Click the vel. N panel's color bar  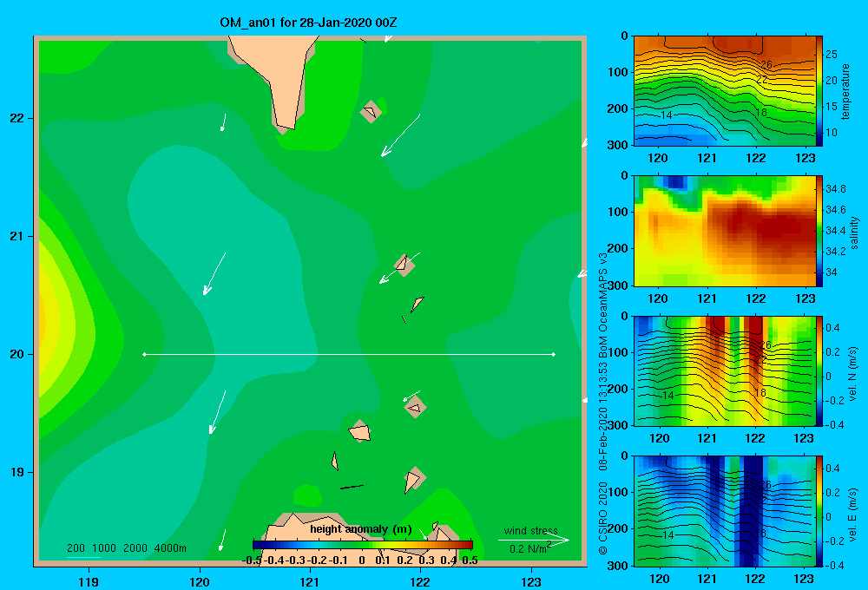click(819, 371)
